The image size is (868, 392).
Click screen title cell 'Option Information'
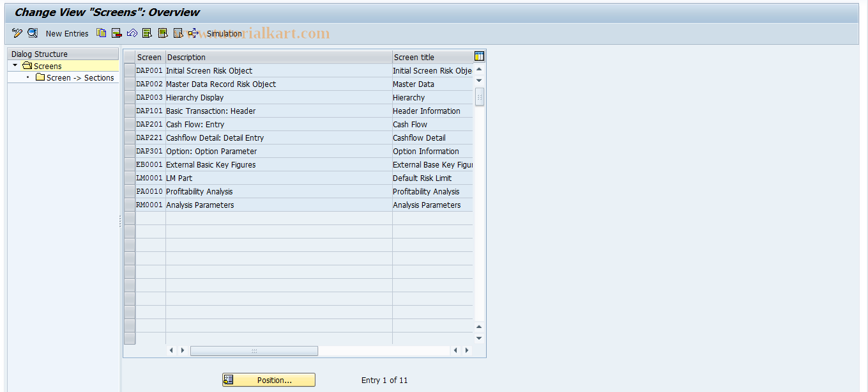click(x=432, y=151)
